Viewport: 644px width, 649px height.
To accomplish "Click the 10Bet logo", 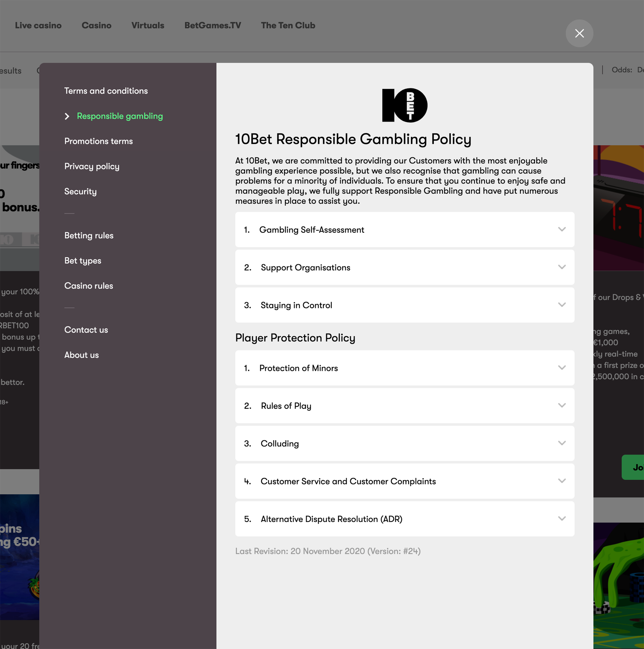I will click(x=405, y=105).
